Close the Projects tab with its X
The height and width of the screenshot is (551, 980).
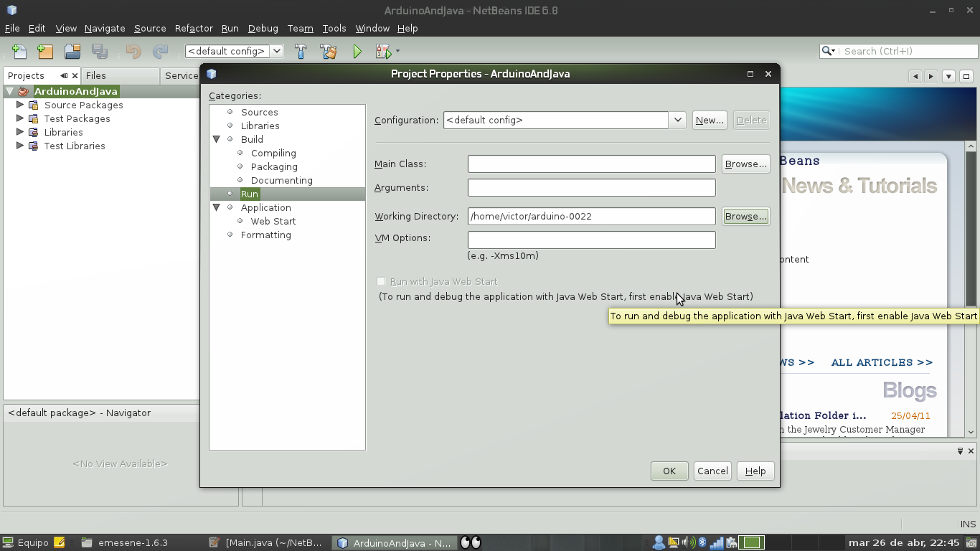[x=75, y=75]
